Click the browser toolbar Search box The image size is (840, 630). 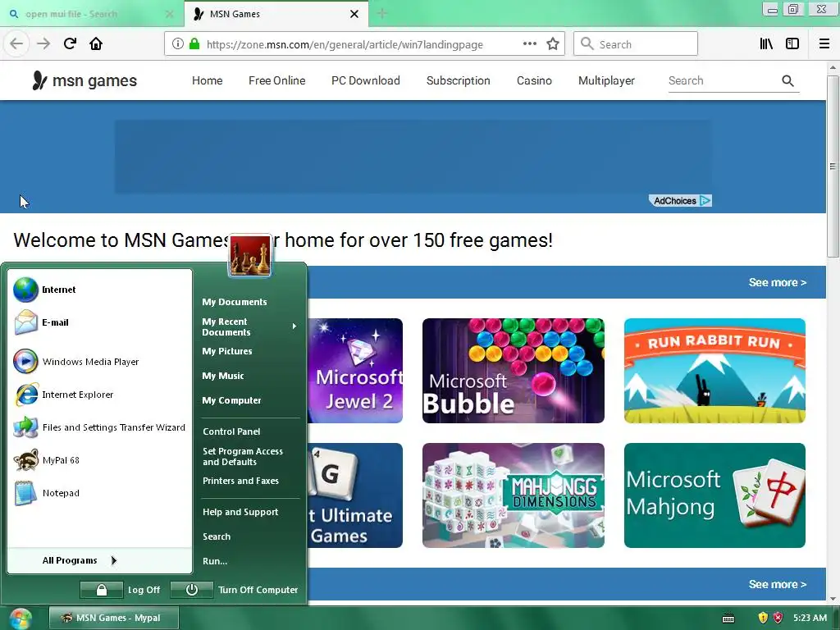(636, 44)
